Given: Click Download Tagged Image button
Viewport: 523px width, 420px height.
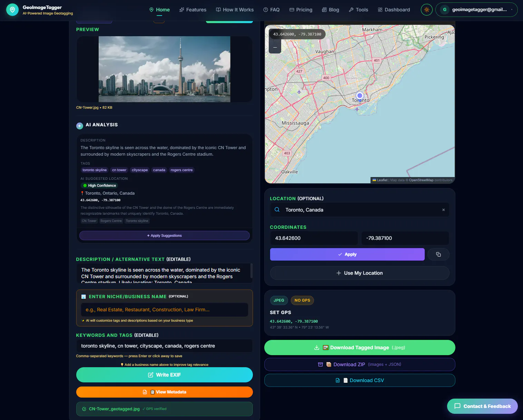Looking at the screenshot, I should tap(359, 348).
